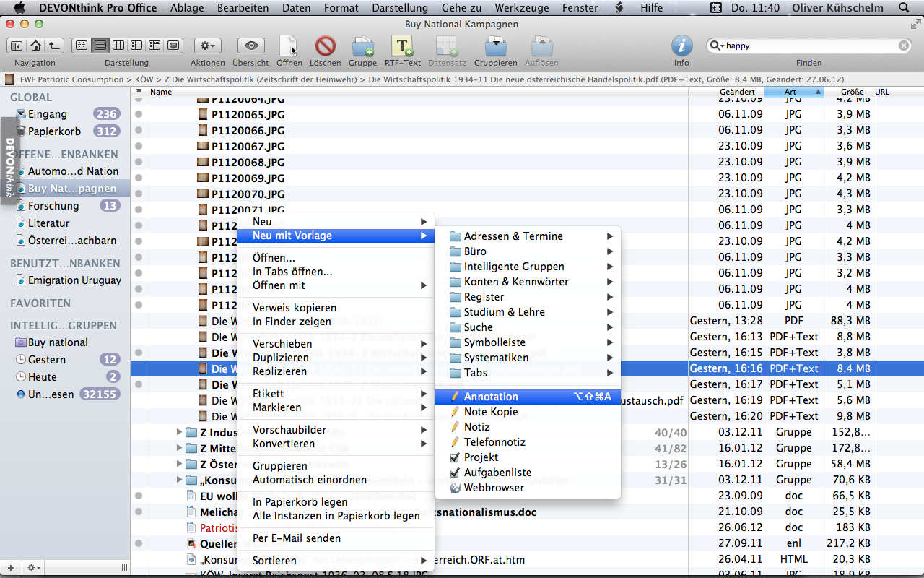Viewport: 924px width, 578px height.
Task: Sort by Geändert column header
Action: pos(725,92)
